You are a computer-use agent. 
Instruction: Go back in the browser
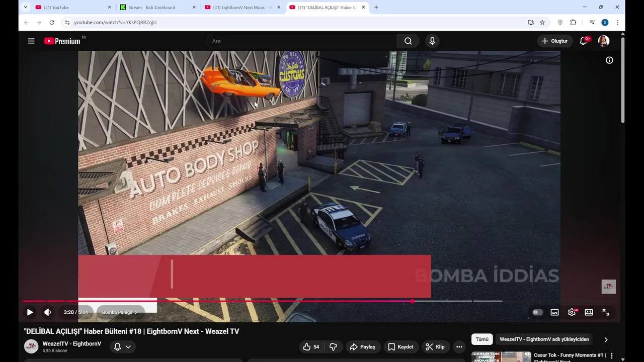click(26, 23)
